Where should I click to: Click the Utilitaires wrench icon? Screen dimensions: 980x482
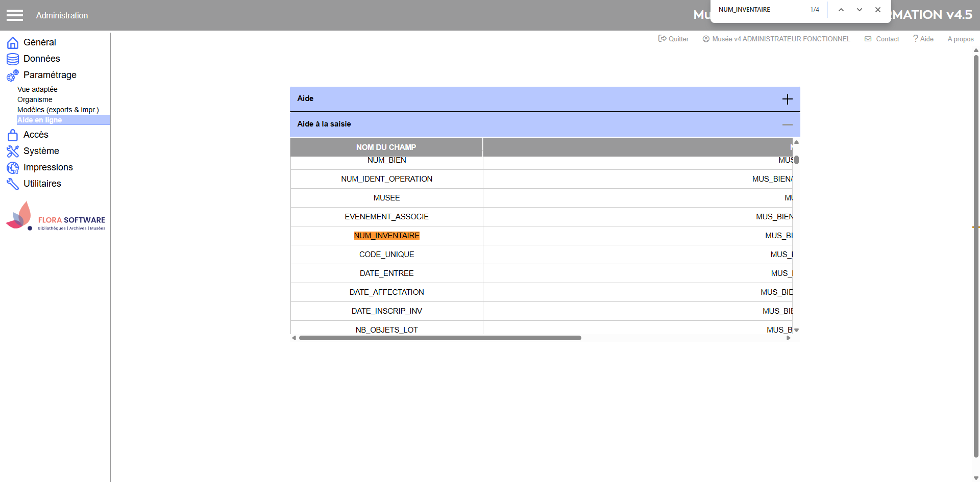click(x=13, y=184)
